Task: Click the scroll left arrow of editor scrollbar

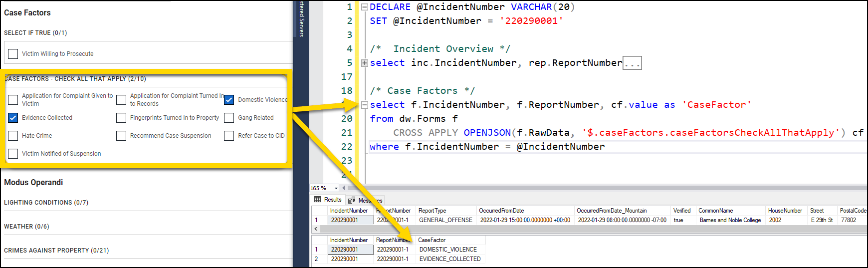Action: pos(344,188)
